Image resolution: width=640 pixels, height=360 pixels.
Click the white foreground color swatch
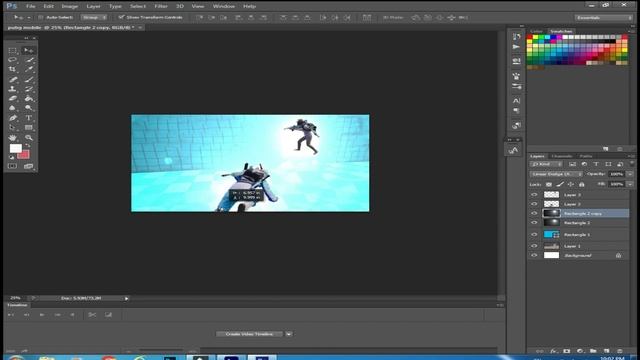16,148
